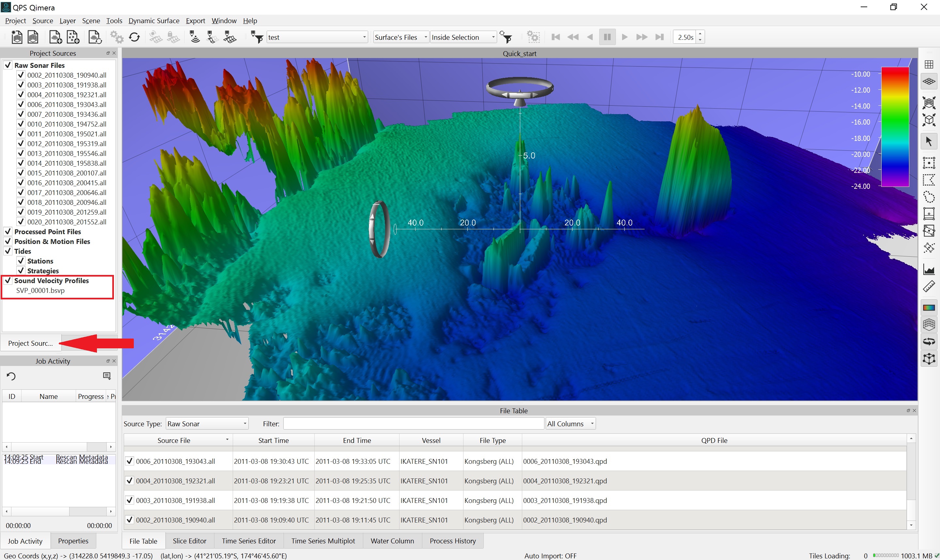Switch to the Water Column tab

click(392, 541)
